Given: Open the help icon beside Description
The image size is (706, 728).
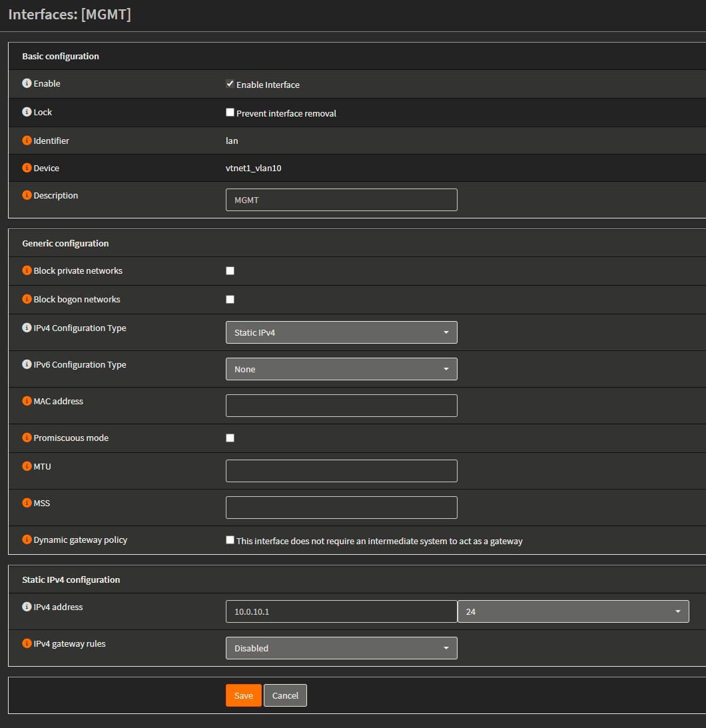Looking at the screenshot, I should click(27, 195).
